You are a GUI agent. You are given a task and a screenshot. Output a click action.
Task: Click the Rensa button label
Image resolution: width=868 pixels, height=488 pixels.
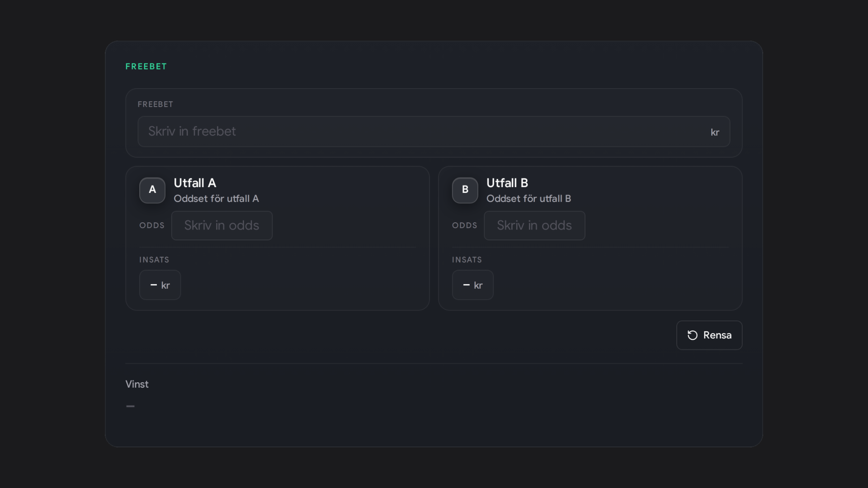[717, 335]
